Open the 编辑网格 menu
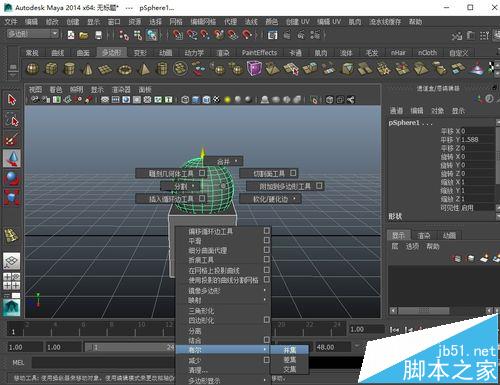The image size is (500, 385). pos(203,22)
